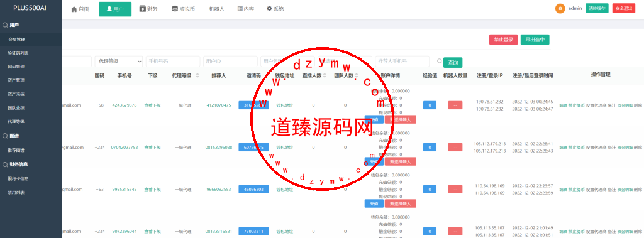Click the 导出选中 export button

pos(535,40)
